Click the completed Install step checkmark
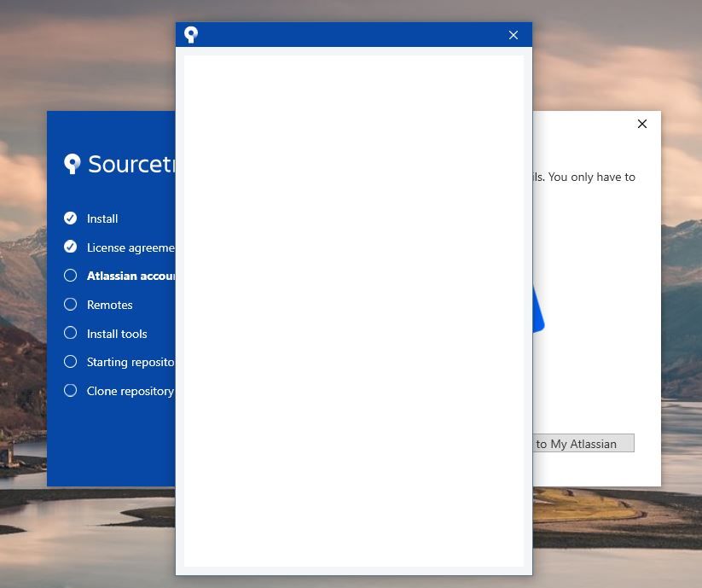Viewport: 702px width, 588px height. (x=70, y=218)
